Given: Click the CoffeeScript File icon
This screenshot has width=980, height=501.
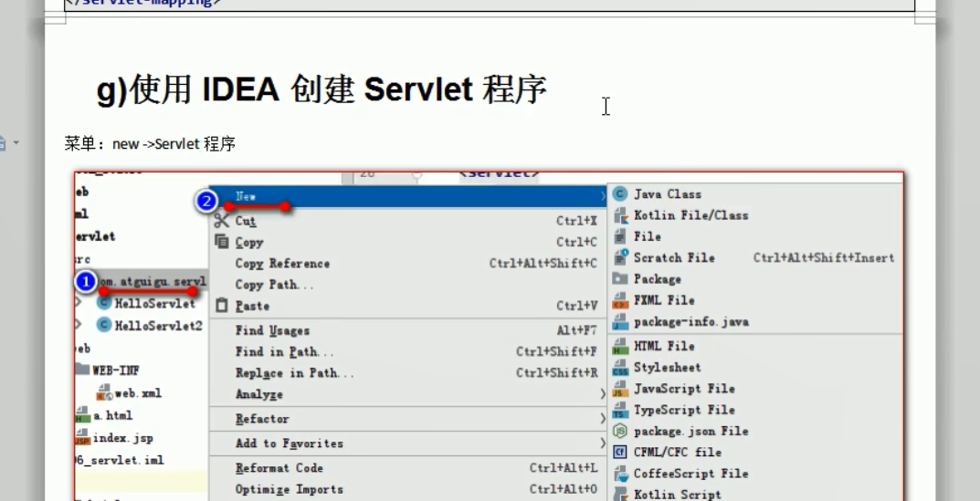Looking at the screenshot, I should click(620, 474).
